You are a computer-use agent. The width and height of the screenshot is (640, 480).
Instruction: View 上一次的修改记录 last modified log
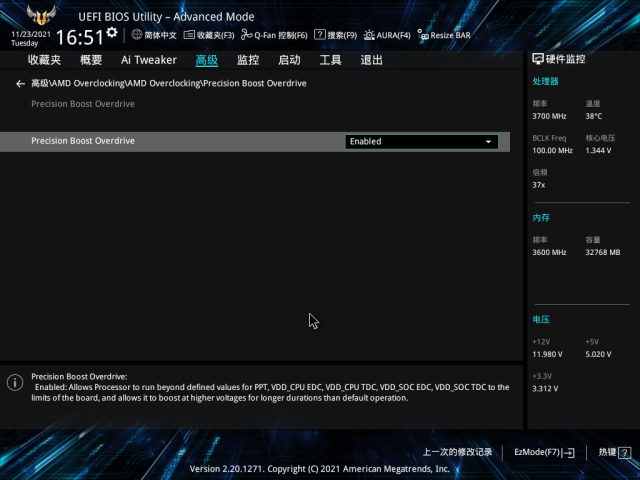[457, 452]
